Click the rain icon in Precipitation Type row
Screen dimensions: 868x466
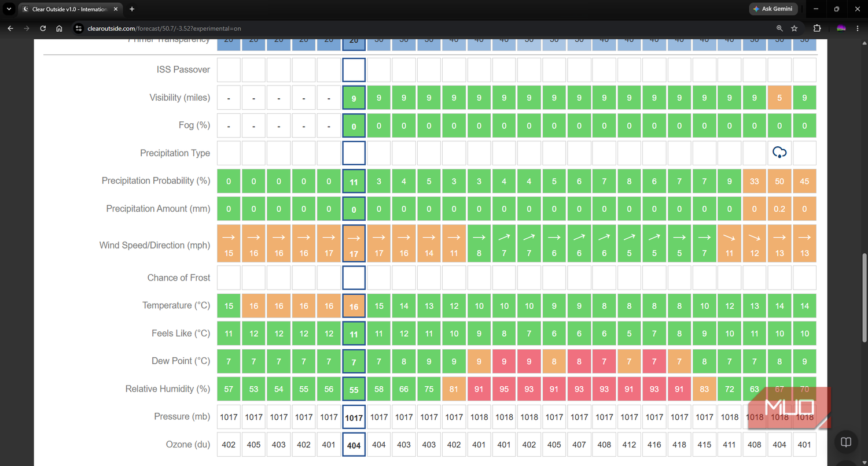[x=779, y=153]
